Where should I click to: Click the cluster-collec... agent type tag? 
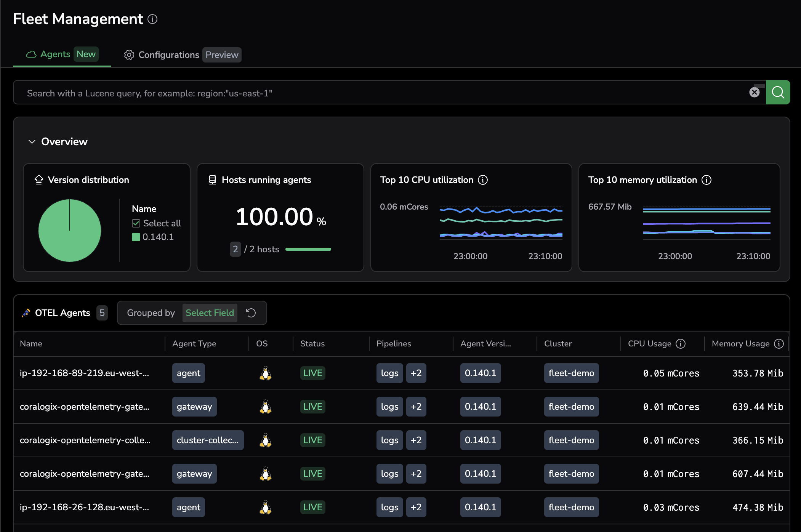207,440
